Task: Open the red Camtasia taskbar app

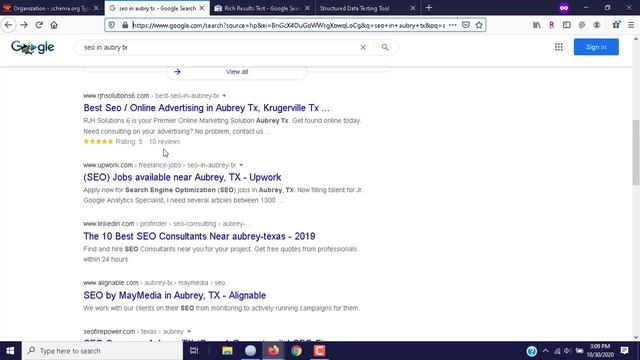Action: pos(320,351)
